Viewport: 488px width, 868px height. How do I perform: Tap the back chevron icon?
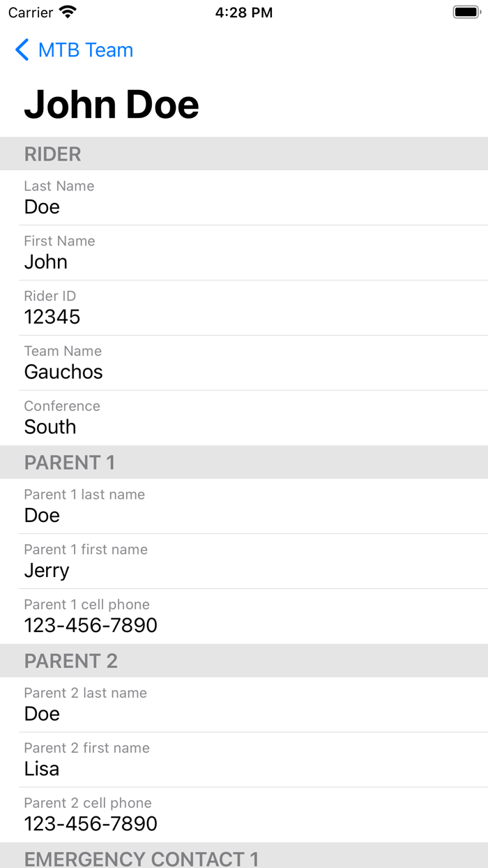click(20, 50)
